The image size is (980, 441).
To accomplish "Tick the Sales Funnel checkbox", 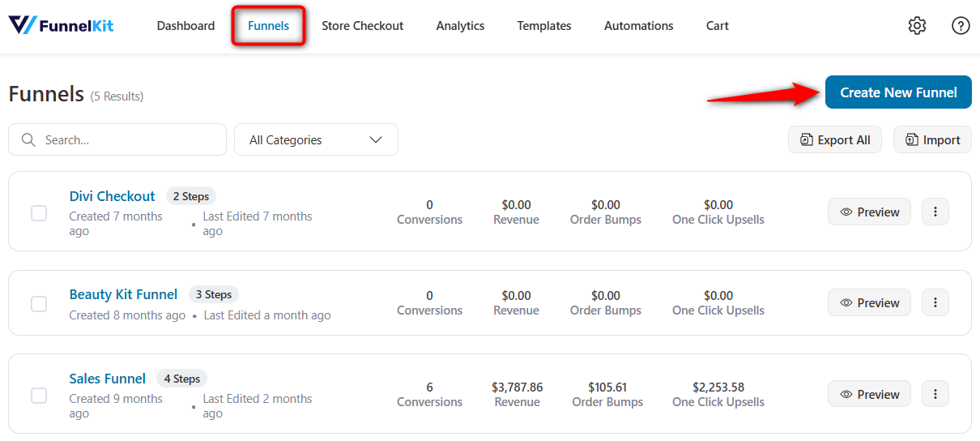I will pos(39,396).
